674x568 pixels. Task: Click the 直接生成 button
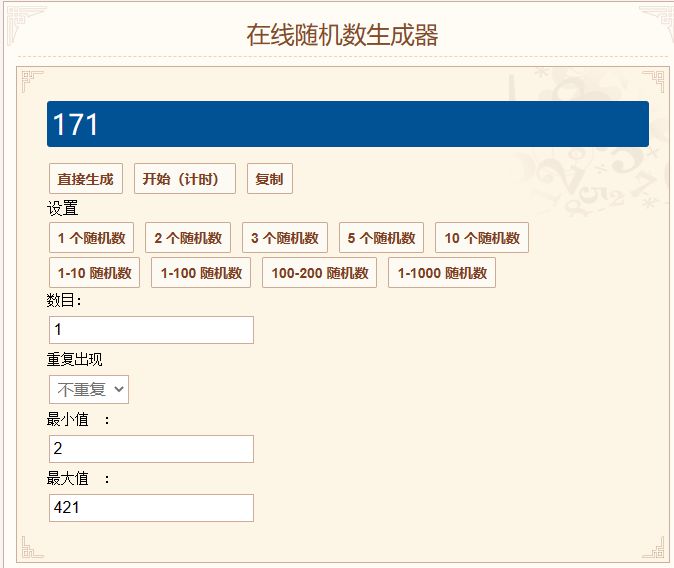coord(86,178)
